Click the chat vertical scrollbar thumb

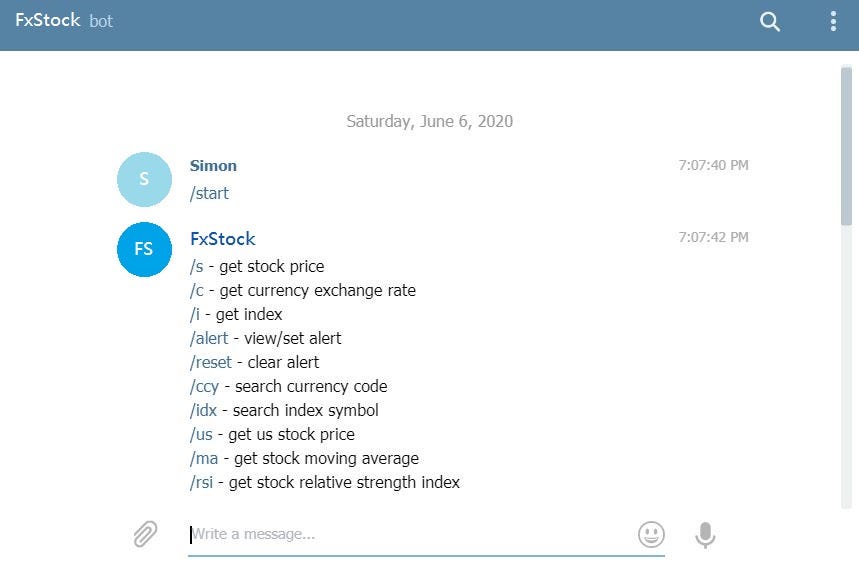click(x=846, y=146)
